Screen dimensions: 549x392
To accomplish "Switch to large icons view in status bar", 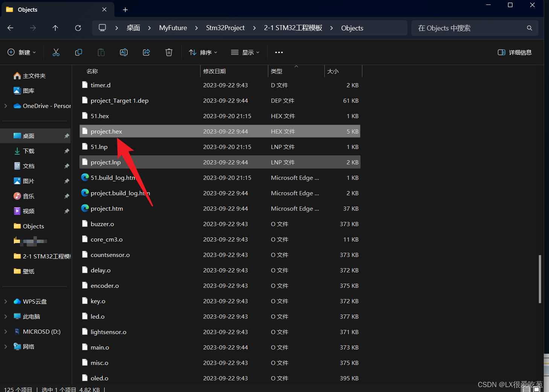I will click(x=537, y=389).
